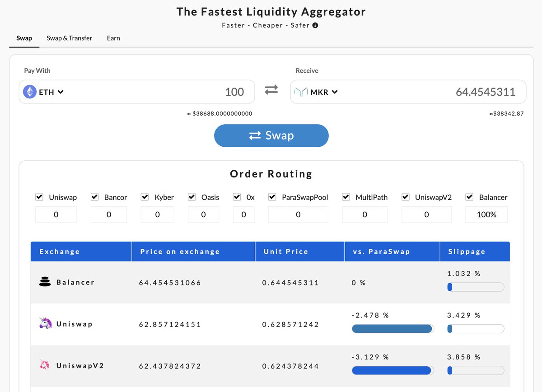
Task: Swap the pay and receive tokens arrows
Action: [x=271, y=90]
